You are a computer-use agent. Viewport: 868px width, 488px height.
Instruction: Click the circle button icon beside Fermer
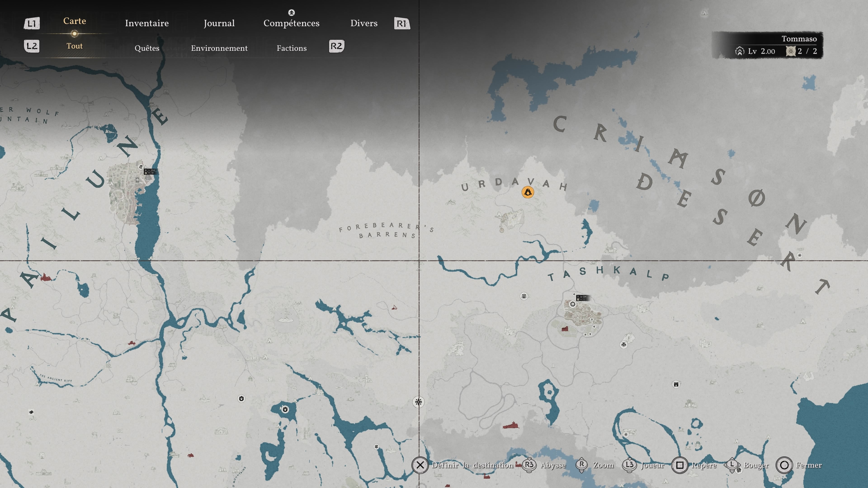[x=784, y=465]
